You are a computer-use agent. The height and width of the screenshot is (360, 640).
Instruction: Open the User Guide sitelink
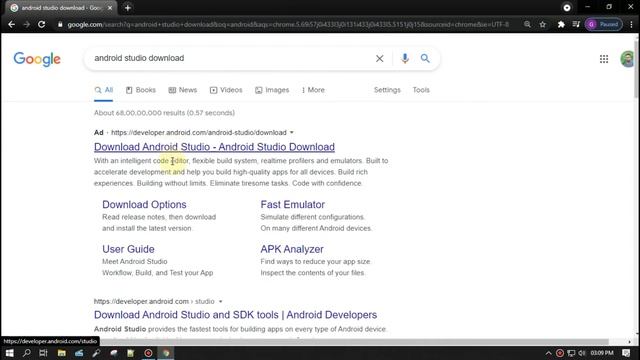point(128,249)
